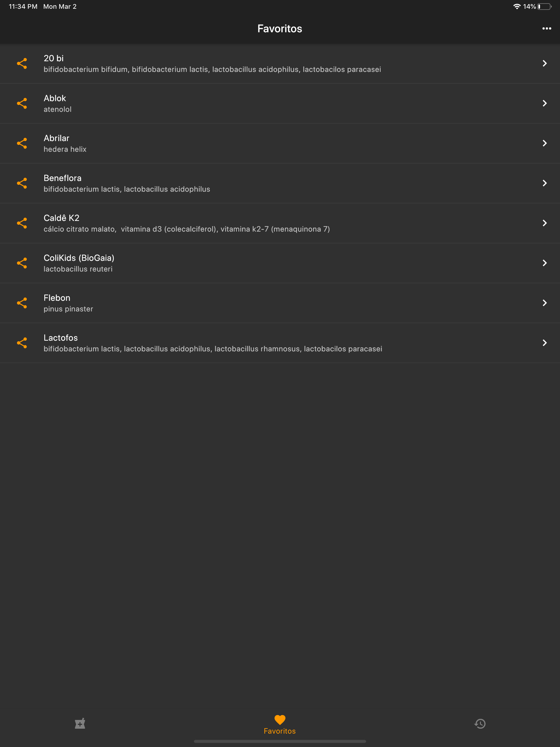Image resolution: width=560 pixels, height=747 pixels.
Task: Open the Abrilar list entry
Action: click(280, 143)
